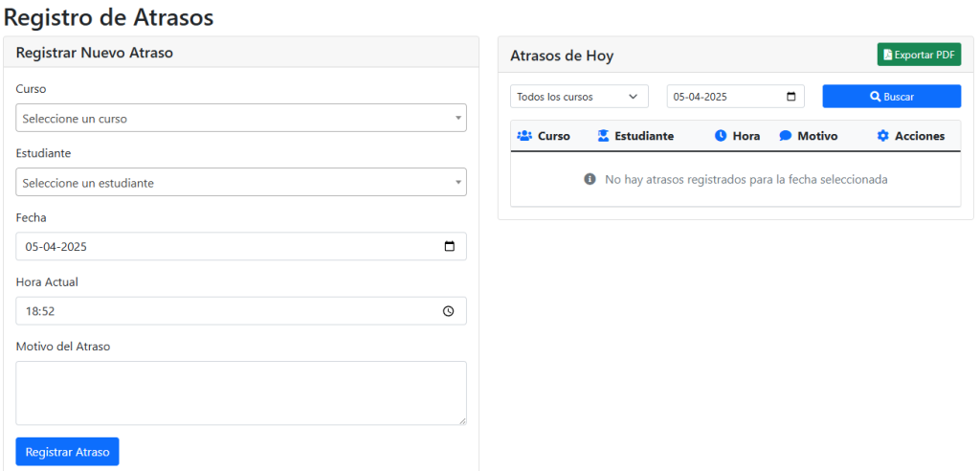Click the Fecha date input in the form
The image size is (980, 471).
[230, 246]
